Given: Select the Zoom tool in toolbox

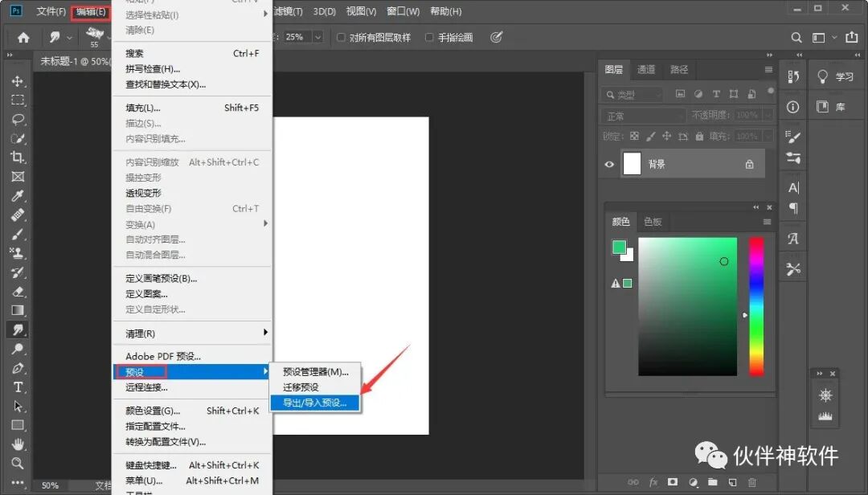Looking at the screenshot, I should (18, 463).
